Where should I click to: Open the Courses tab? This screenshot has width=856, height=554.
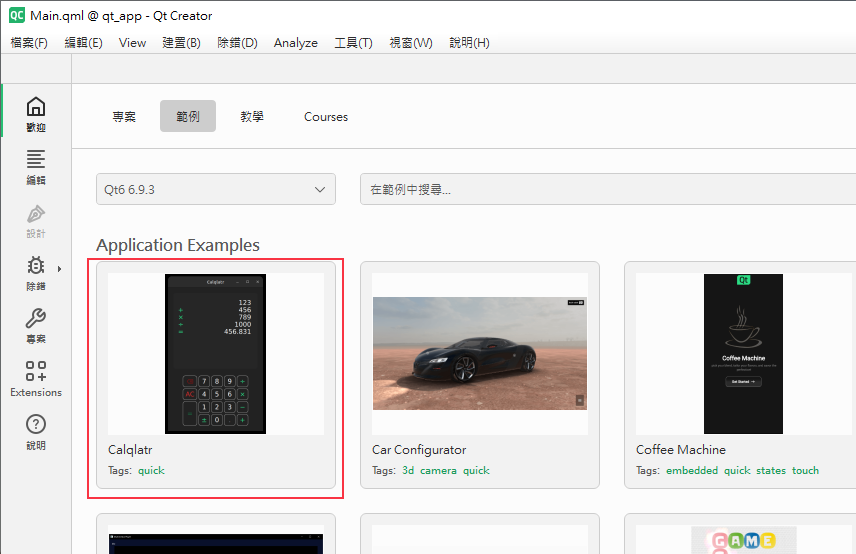point(326,116)
